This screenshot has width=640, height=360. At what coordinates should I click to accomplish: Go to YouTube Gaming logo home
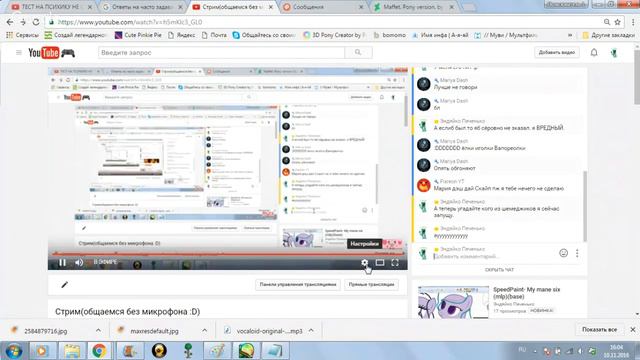pos(51,53)
